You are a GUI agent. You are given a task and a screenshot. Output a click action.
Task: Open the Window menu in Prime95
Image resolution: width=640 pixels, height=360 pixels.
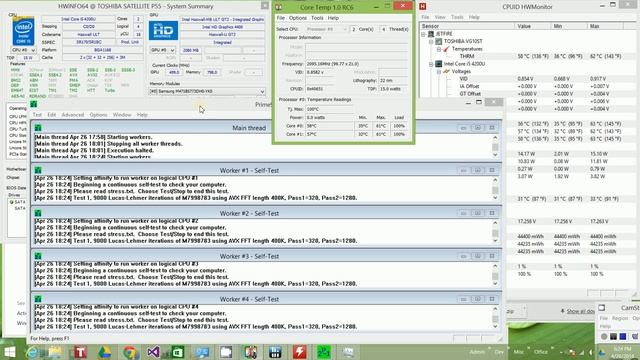click(x=122, y=115)
